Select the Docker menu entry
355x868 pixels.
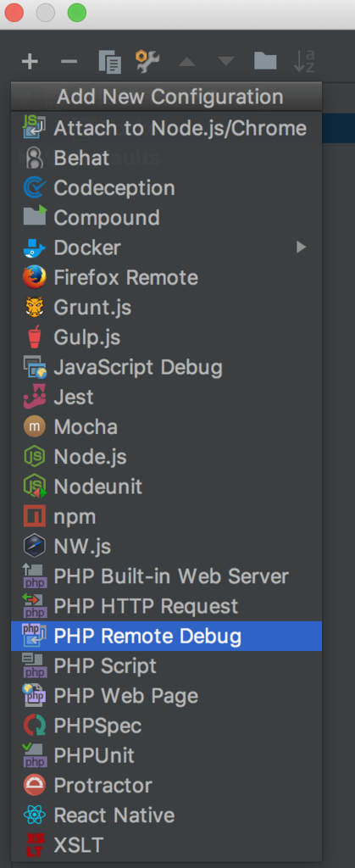point(166,248)
